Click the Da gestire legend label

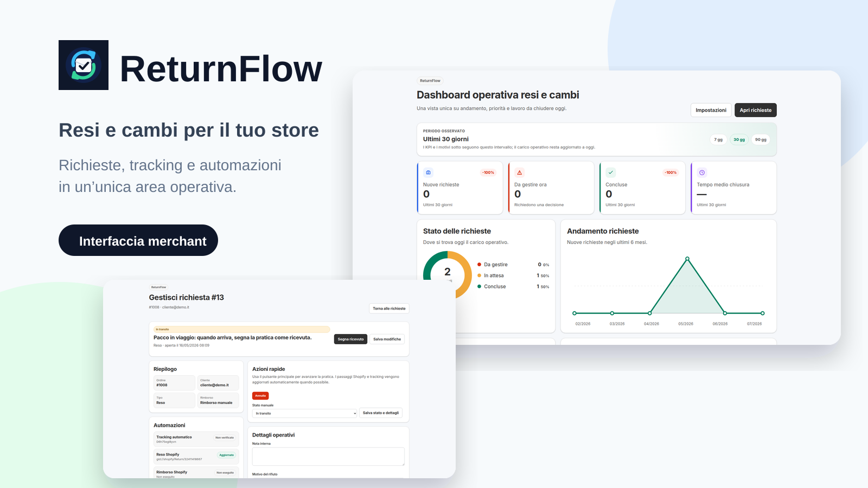(x=496, y=265)
